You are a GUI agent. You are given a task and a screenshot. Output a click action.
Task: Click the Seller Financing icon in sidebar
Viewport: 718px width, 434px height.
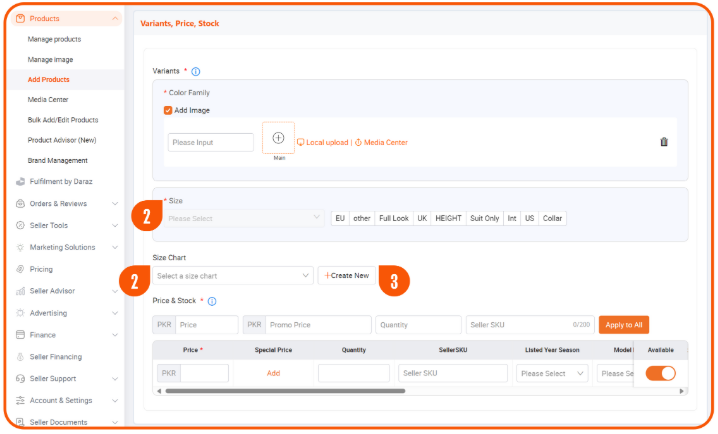[x=21, y=357]
